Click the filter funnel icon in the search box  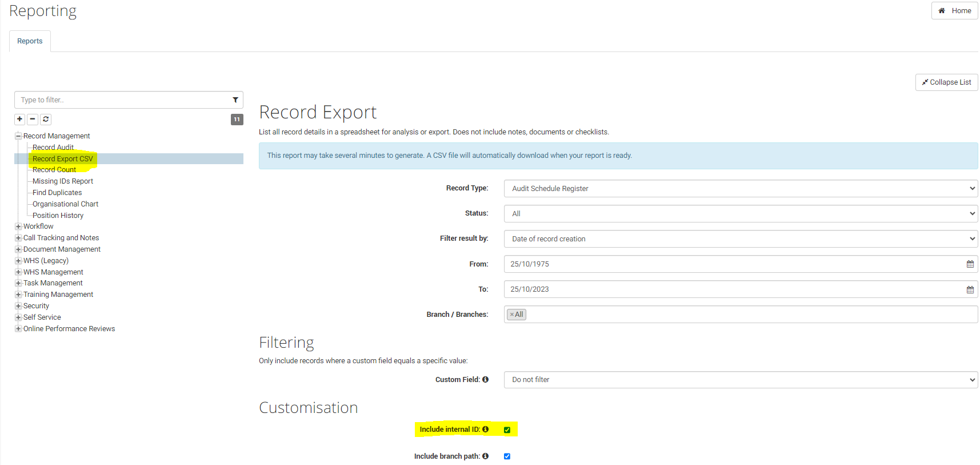(235, 100)
